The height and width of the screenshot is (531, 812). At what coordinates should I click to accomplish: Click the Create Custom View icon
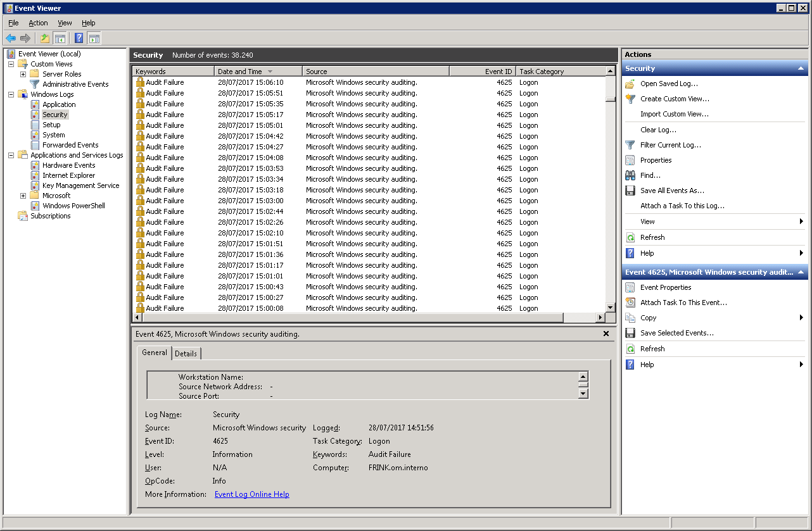coord(630,99)
